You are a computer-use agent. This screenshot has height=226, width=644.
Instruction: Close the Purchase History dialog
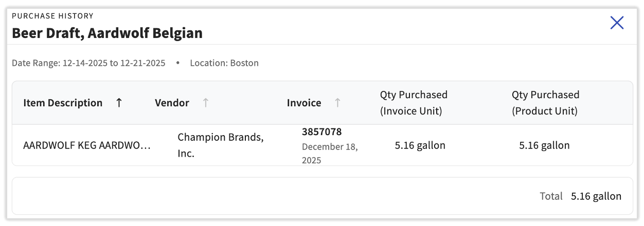click(x=617, y=23)
